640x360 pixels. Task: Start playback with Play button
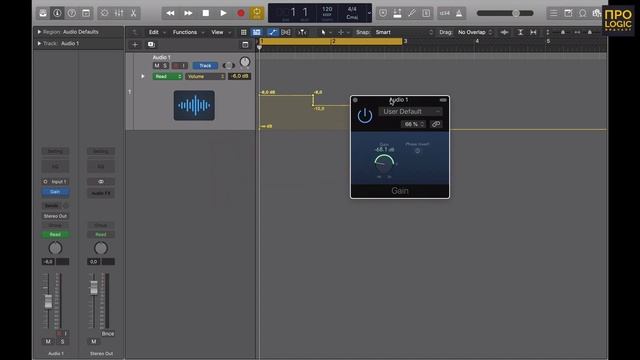[x=223, y=13]
